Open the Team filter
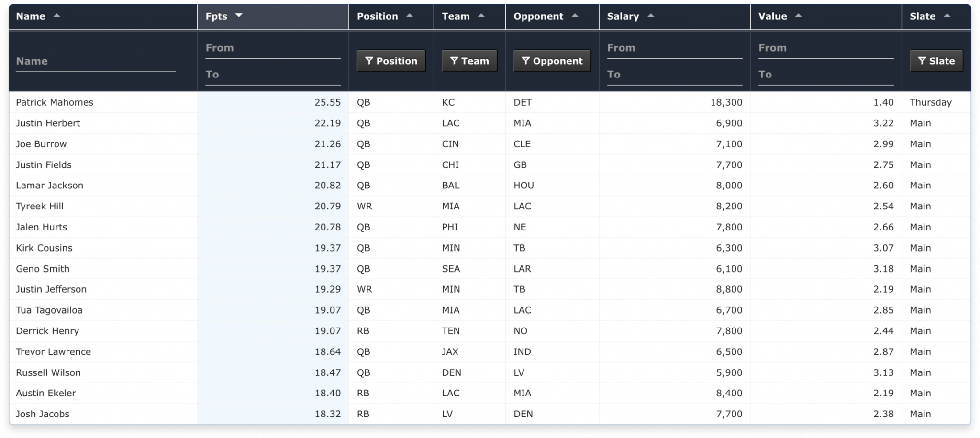 click(x=469, y=61)
